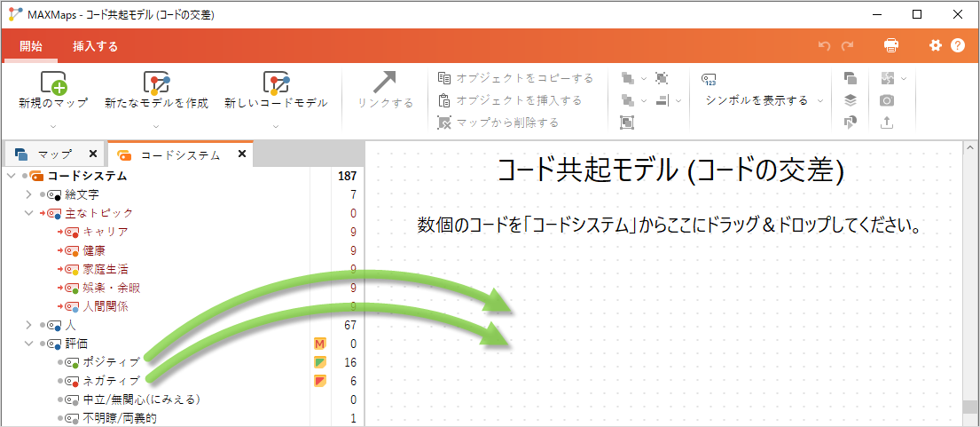Viewport: 980px width, 427px height.
Task: Click the duplicate map icon
Action: tap(851, 78)
